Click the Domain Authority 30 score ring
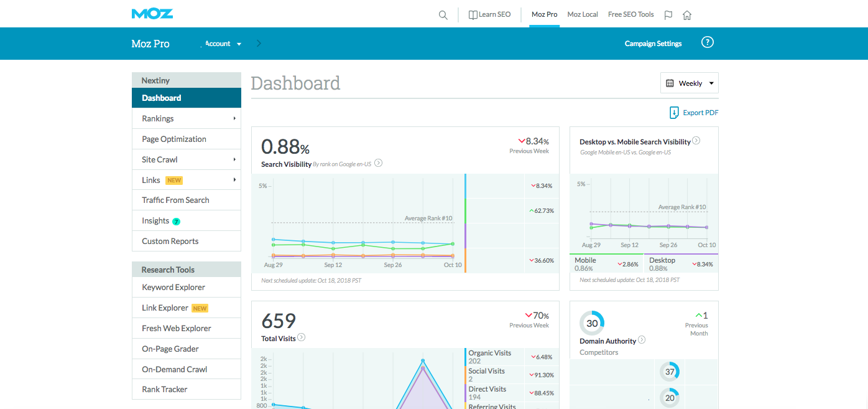The height and width of the screenshot is (409, 868). pyautogui.click(x=592, y=323)
